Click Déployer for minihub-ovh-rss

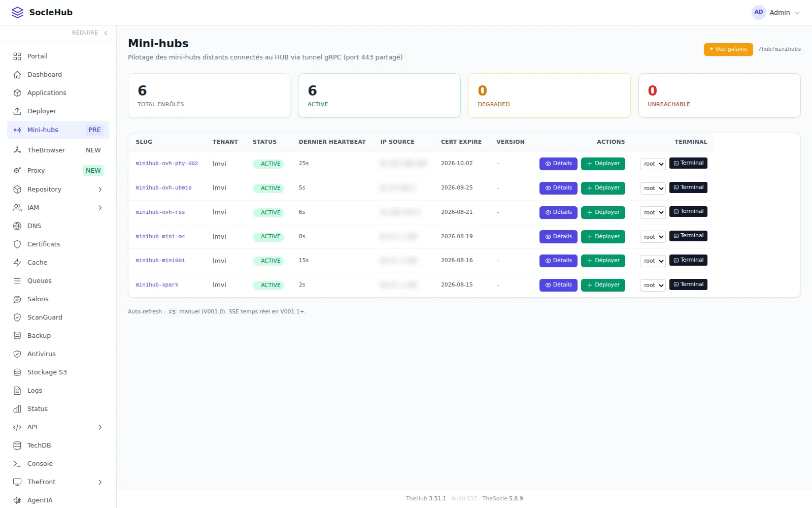pos(603,212)
